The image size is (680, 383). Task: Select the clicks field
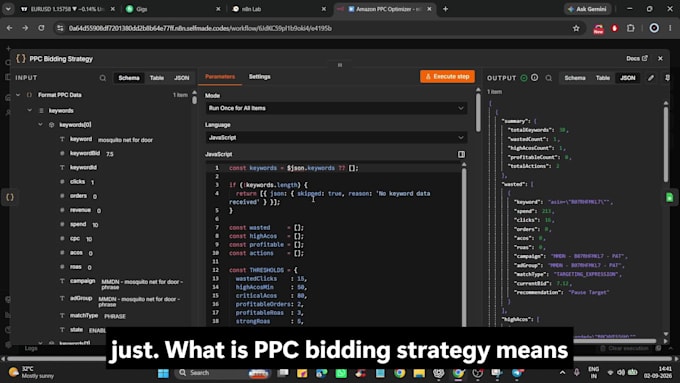click(77, 182)
